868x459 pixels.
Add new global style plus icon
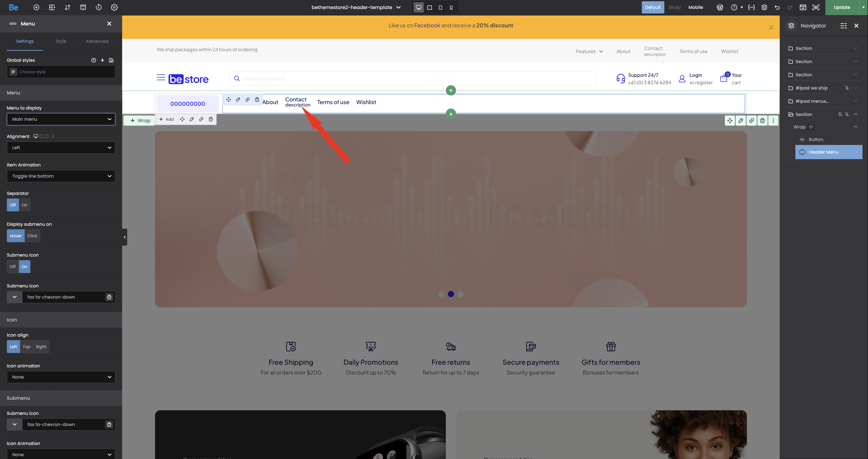102,60
